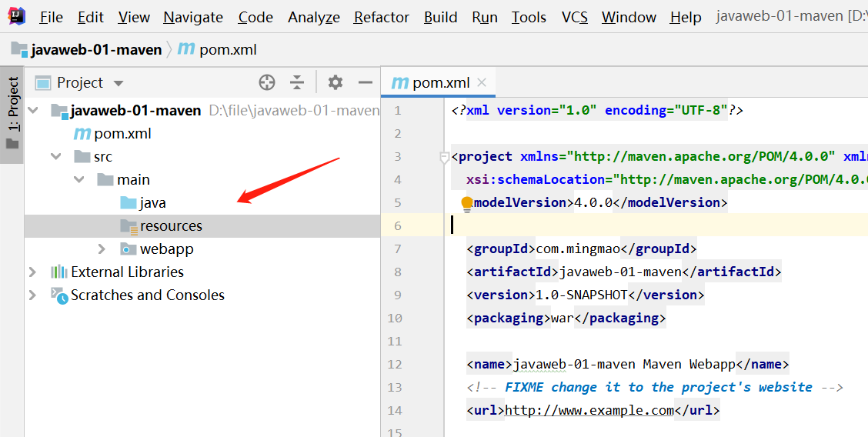Click the blue java folder icon
Image resolution: width=868 pixels, height=437 pixels.
pyautogui.click(x=128, y=202)
